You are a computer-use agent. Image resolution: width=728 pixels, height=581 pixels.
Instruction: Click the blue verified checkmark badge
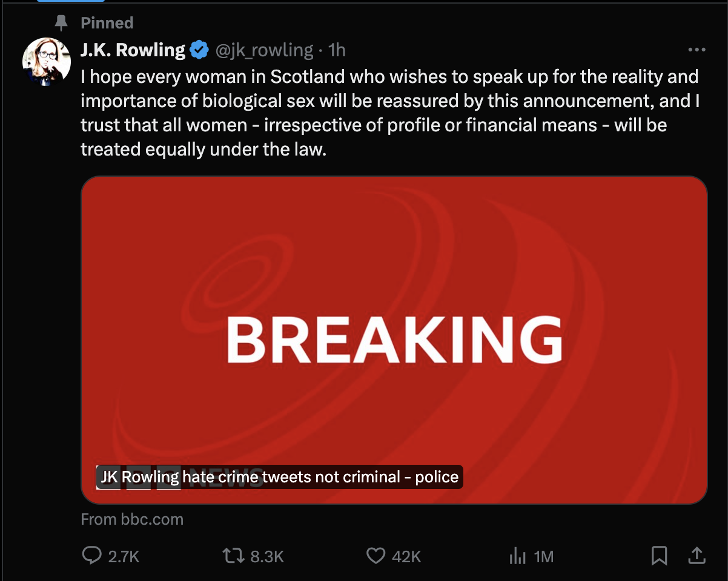(x=199, y=50)
